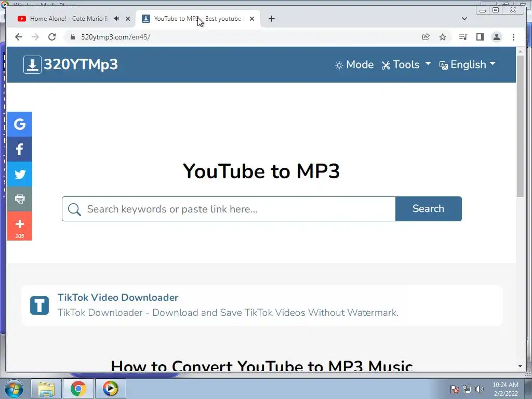Screen dimensions: 532x399
Task: Close the Home Alone YouTube tab
Action: coord(128,19)
